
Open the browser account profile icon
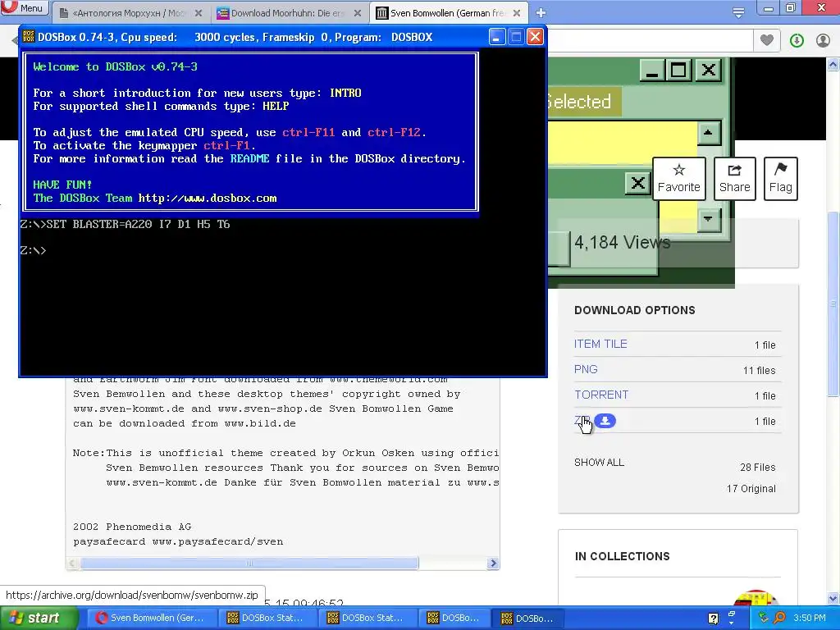(823, 40)
